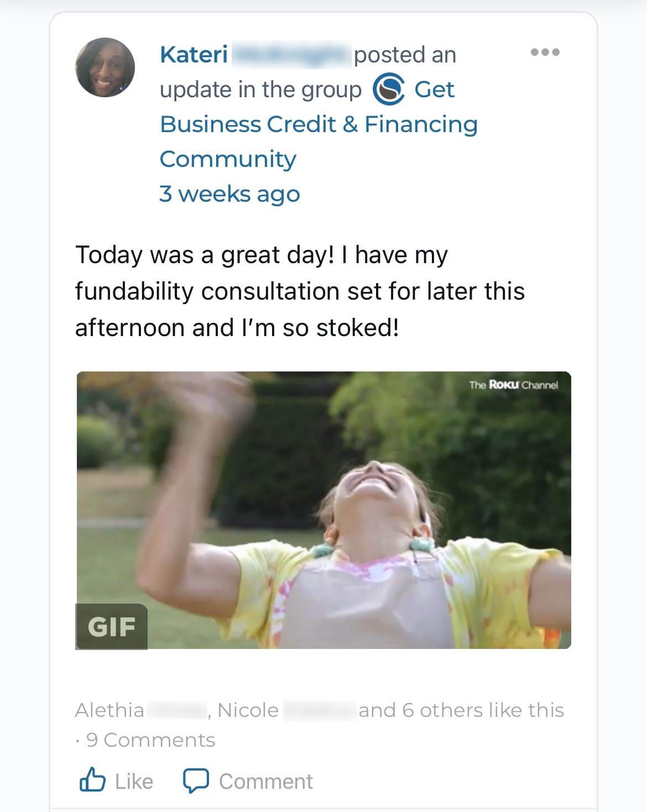Click the Community group name line

(228, 160)
